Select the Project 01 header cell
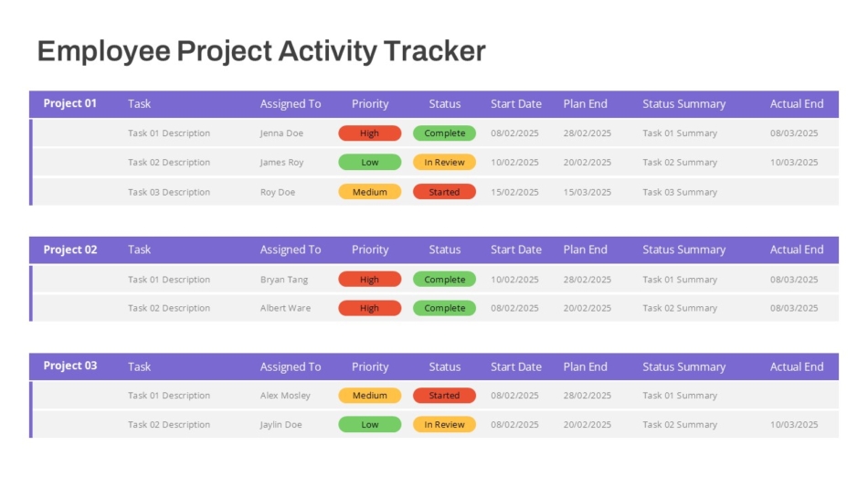 click(70, 103)
